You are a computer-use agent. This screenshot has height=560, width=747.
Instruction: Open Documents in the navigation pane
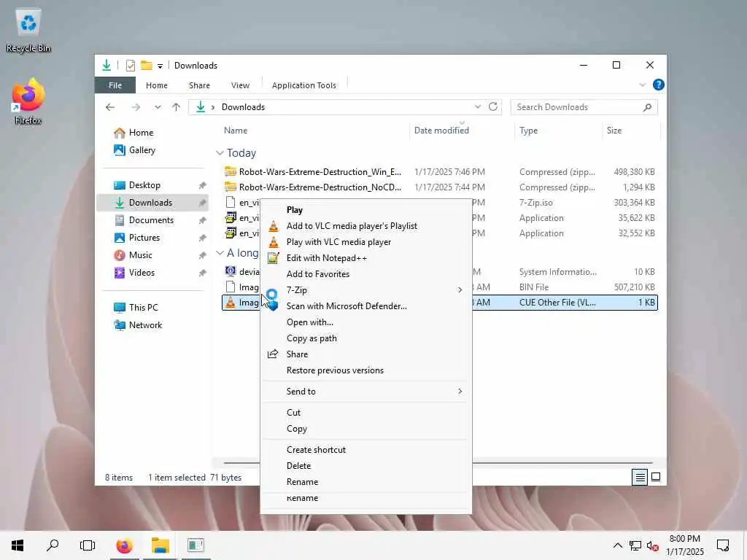(152, 220)
